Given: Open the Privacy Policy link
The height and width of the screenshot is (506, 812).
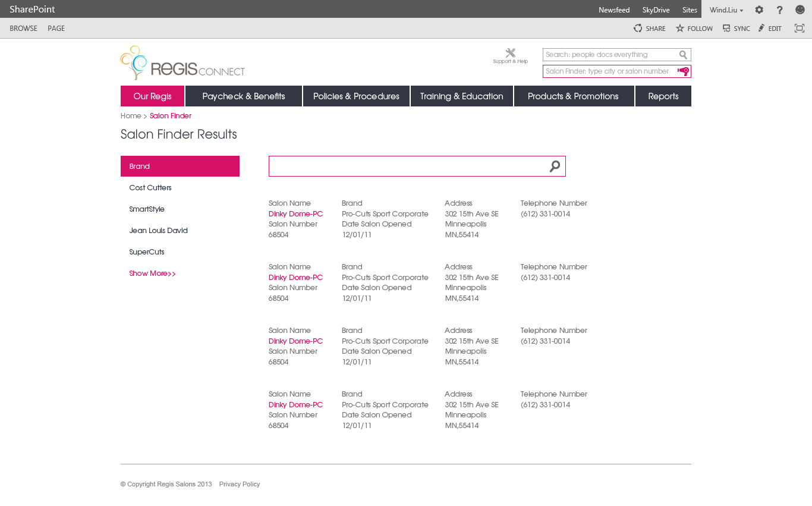Looking at the screenshot, I should (x=240, y=484).
